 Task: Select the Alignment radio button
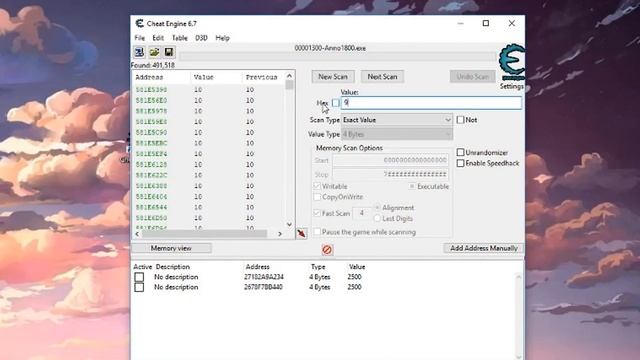tap(377, 208)
